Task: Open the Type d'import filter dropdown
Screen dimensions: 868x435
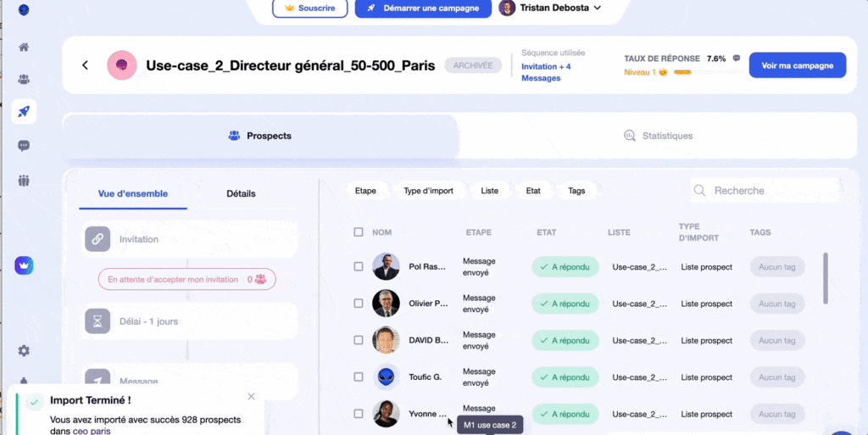Action: click(x=428, y=191)
